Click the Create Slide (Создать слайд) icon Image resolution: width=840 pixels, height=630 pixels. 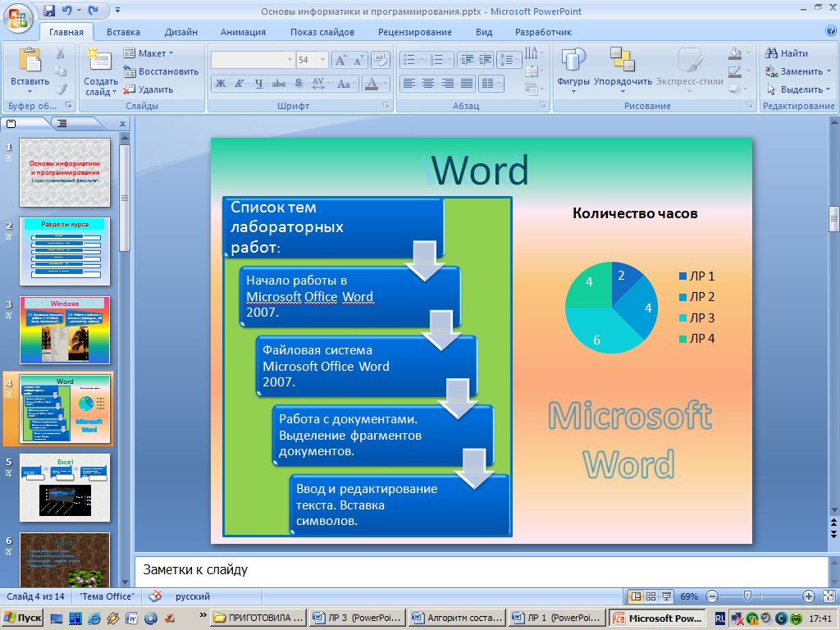pos(100,60)
